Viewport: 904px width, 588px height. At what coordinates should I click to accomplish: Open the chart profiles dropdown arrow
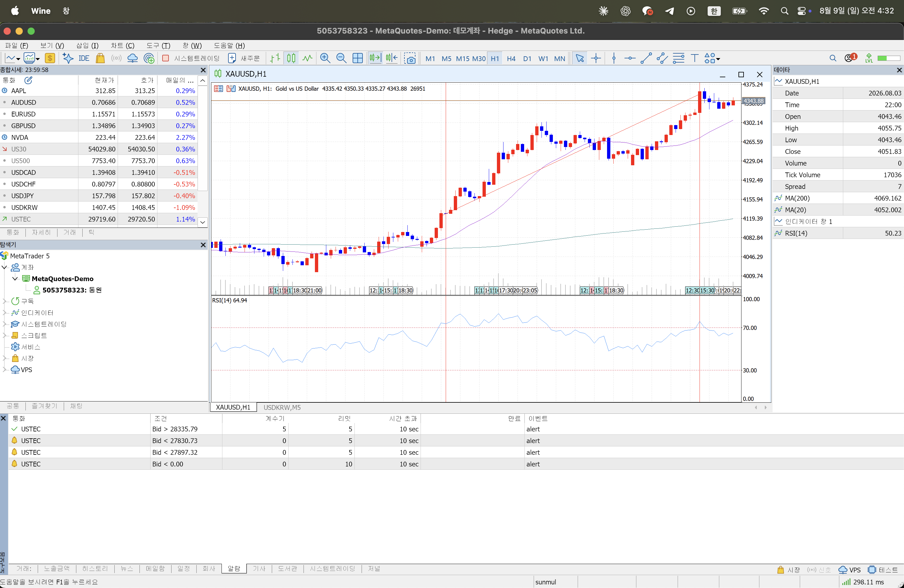[x=38, y=59]
